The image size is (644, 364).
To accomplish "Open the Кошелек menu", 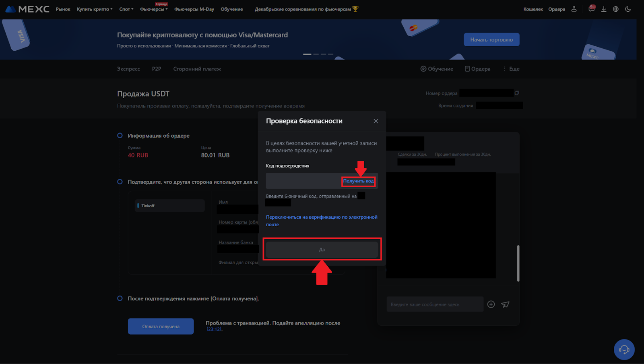I will (x=533, y=9).
